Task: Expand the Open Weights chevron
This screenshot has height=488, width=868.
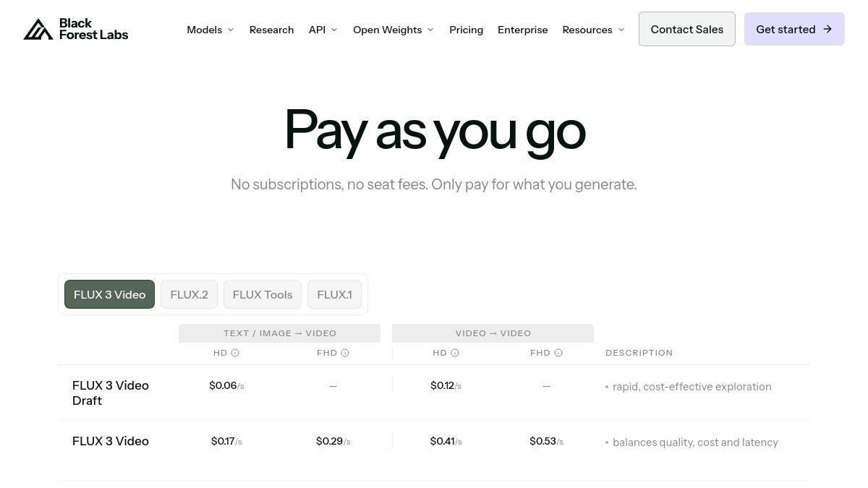Action: point(430,30)
